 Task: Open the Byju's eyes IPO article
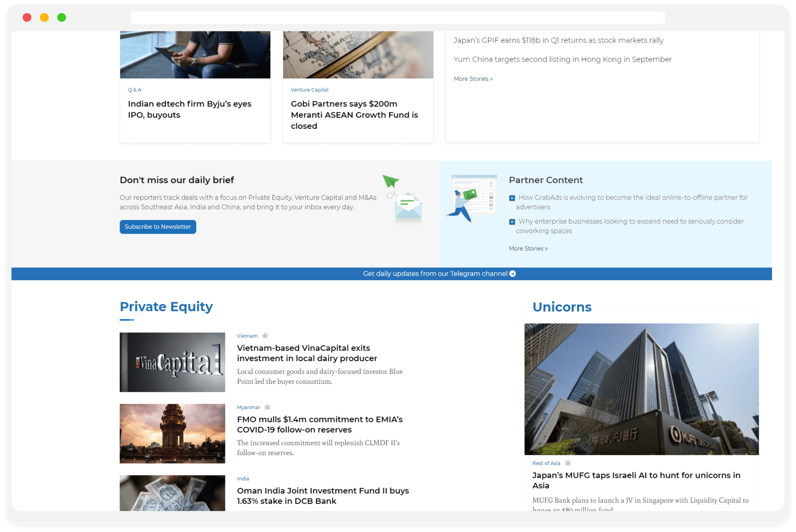point(189,109)
